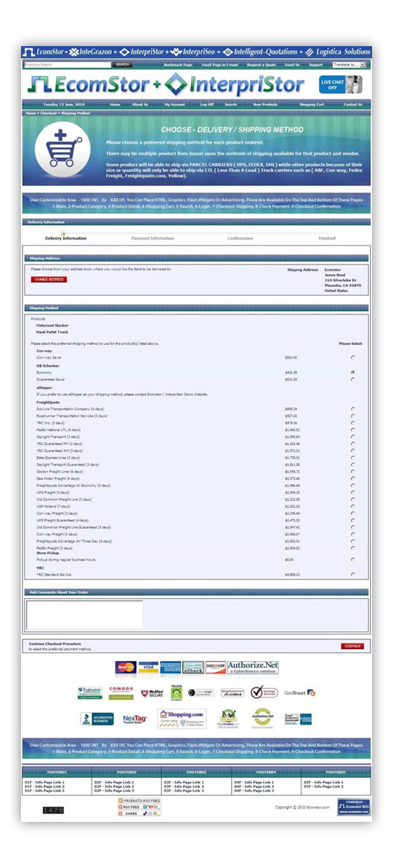Click the EcomStor logo in the header
This screenshot has width=393, height=868.
tap(88, 85)
